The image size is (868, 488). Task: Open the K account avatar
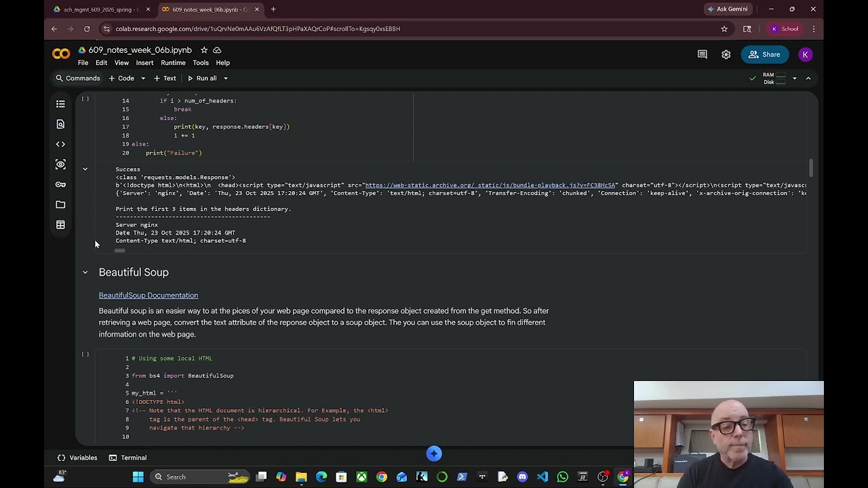point(805,54)
